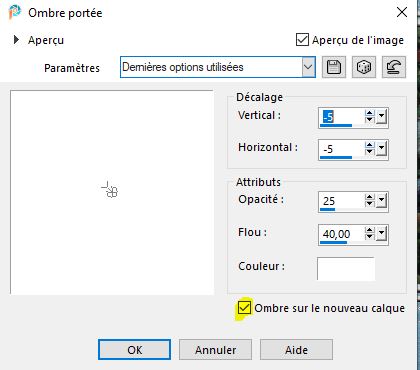Click the PaintShop Pro app icon in the title bar
This screenshot has width=420, height=370.
pyautogui.click(x=15, y=12)
